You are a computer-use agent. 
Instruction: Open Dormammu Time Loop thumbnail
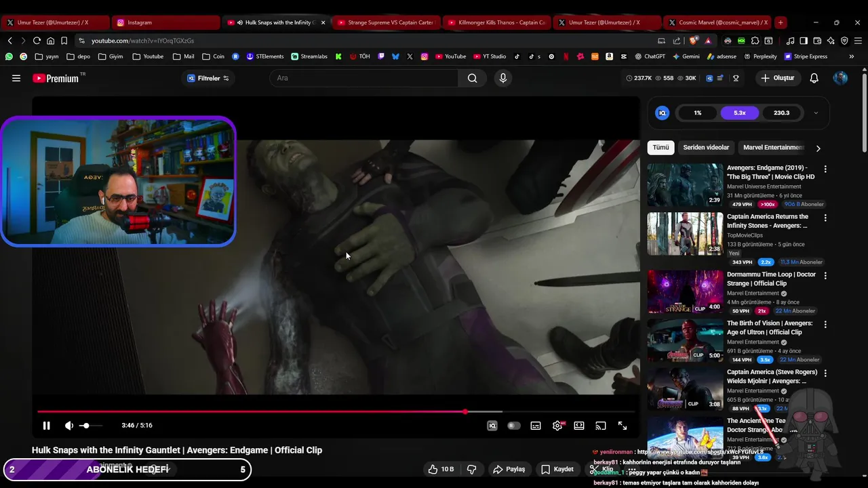tap(685, 292)
